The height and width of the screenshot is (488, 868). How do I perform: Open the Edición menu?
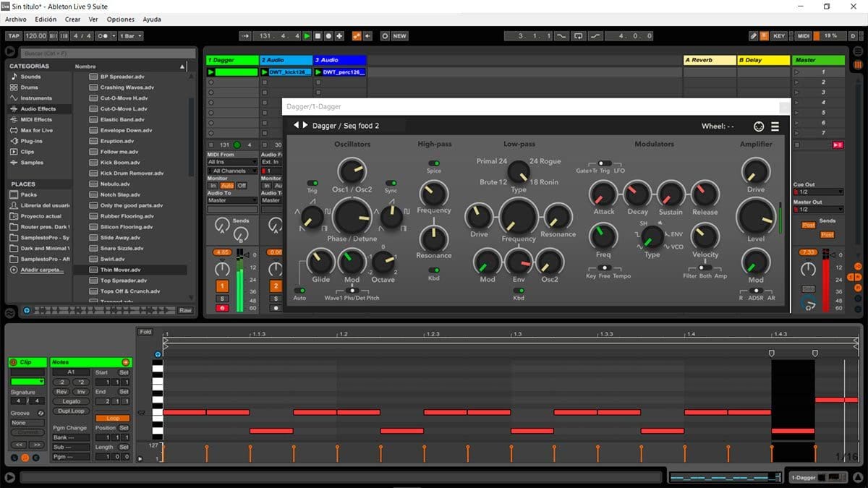click(46, 20)
